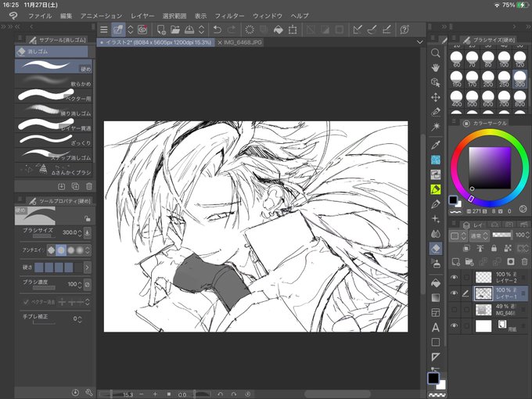This screenshot has width=532, height=399.
Task: Select the Eyedropper tool
Action: (x=435, y=146)
